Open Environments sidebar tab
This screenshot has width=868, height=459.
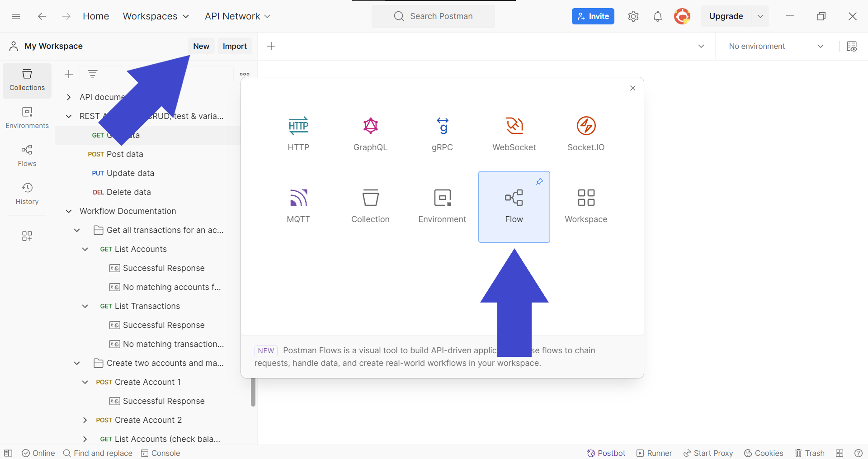click(27, 118)
